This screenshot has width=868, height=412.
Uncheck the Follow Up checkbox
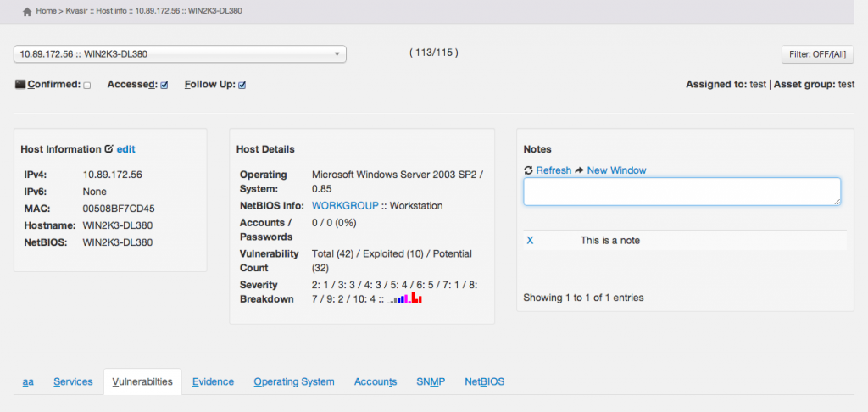(242, 86)
